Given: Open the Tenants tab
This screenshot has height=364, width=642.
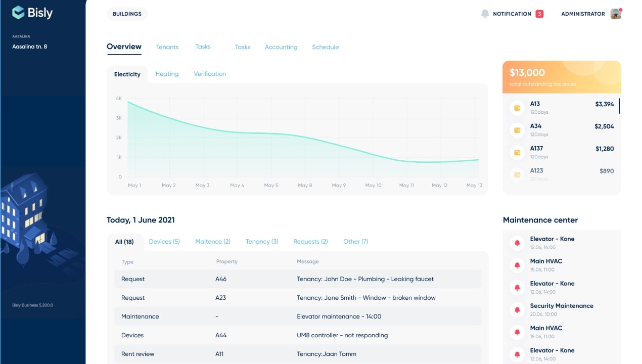Looking at the screenshot, I should pos(167,47).
